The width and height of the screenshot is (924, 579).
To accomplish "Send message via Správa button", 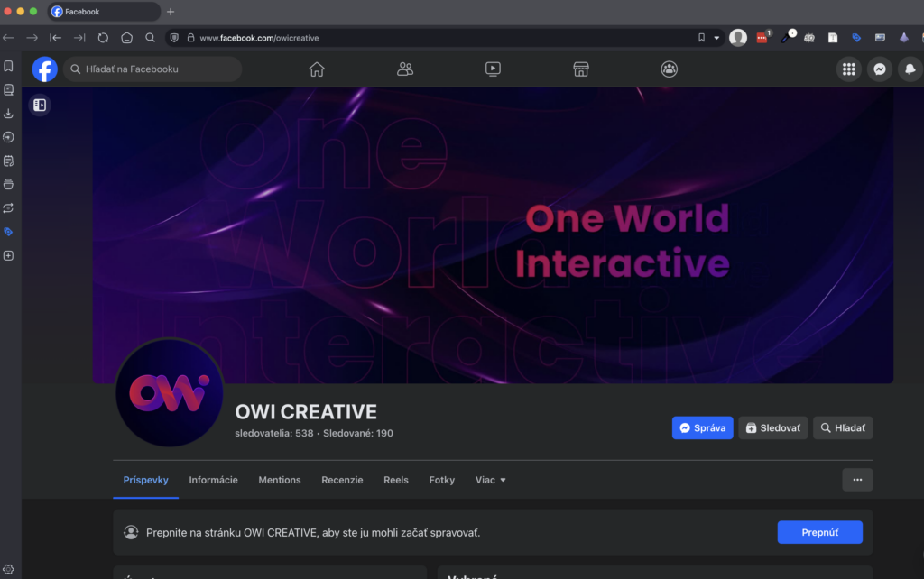I will [x=702, y=428].
